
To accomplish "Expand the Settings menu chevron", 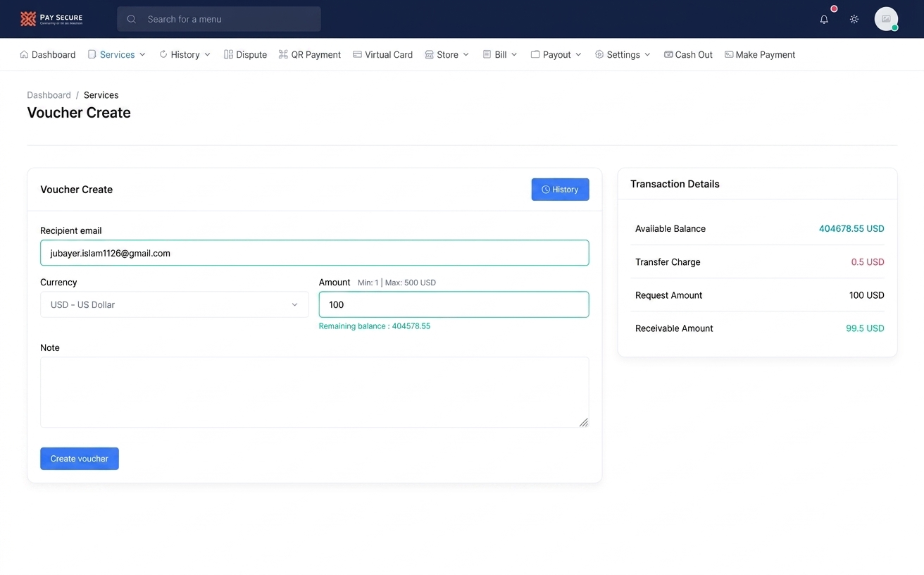I will [x=647, y=54].
